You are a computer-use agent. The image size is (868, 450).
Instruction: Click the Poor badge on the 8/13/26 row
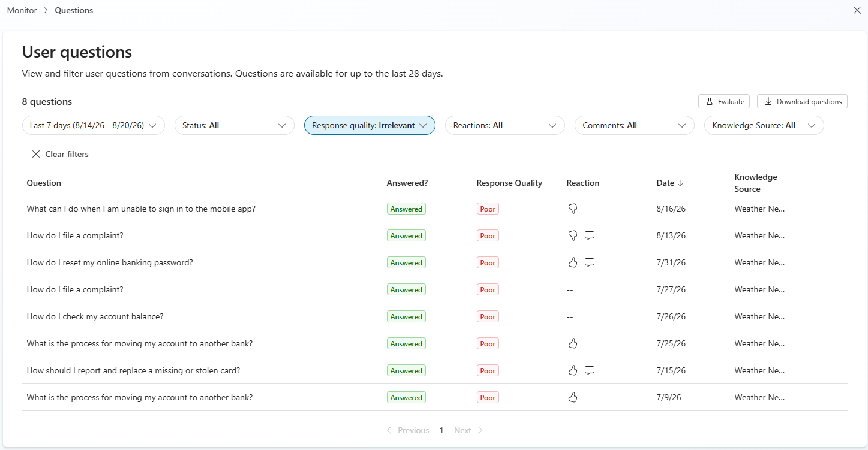click(x=488, y=236)
